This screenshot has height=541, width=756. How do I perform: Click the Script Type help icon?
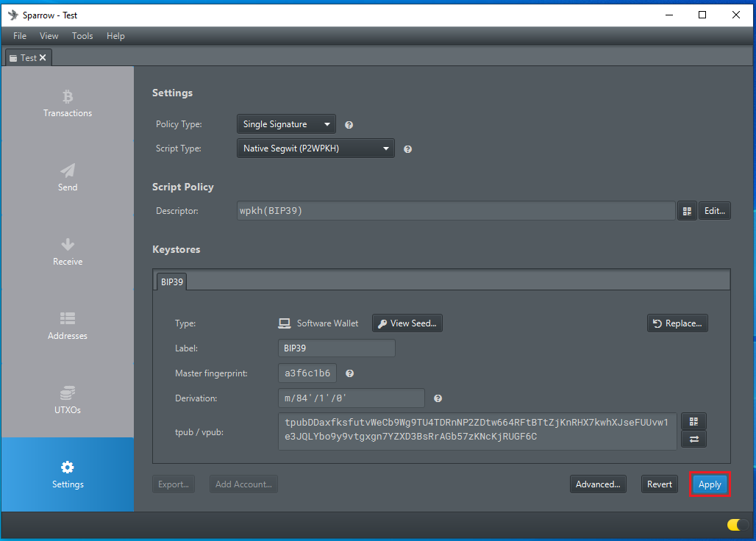click(408, 149)
